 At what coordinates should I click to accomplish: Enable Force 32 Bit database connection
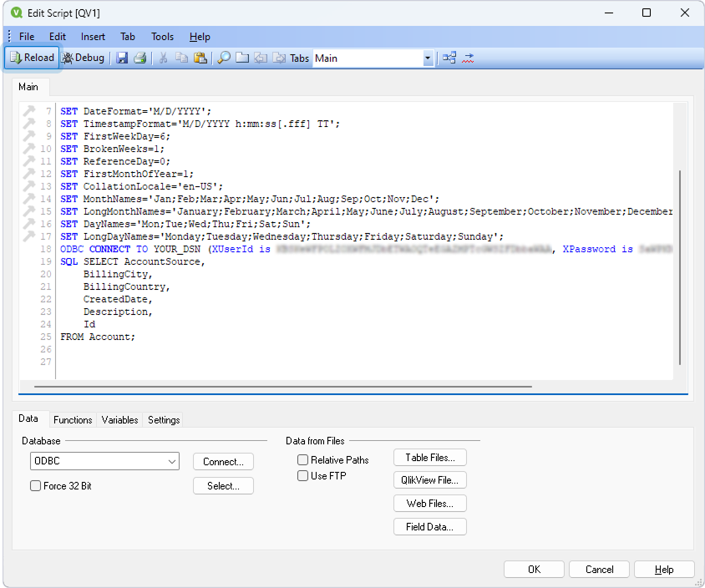[34, 484]
